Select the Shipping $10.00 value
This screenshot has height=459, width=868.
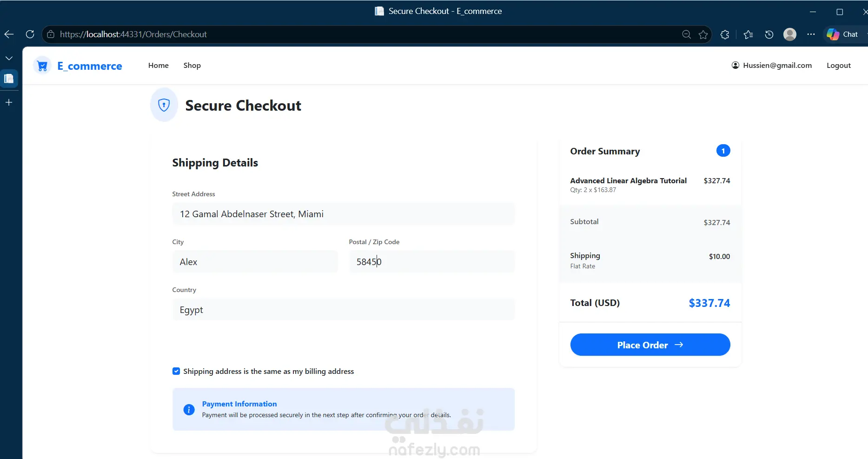(719, 257)
